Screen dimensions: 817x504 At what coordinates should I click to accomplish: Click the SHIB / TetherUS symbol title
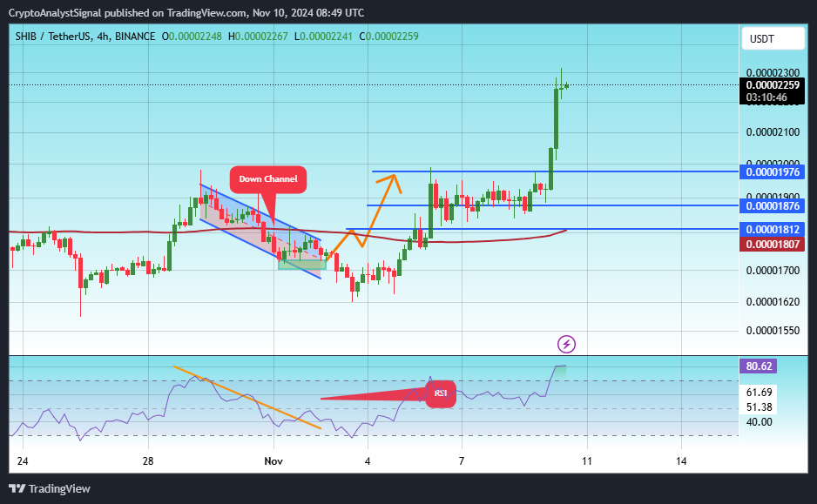click(52, 37)
